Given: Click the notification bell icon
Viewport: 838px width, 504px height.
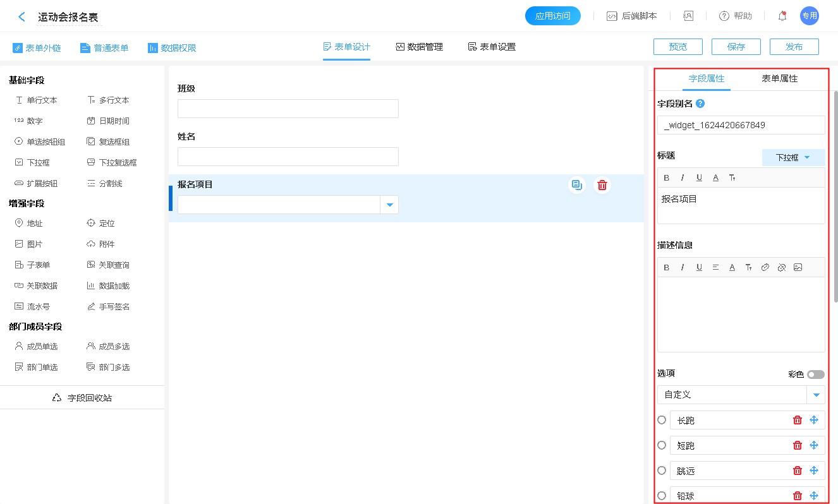Looking at the screenshot, I should [x=782, y=16].
